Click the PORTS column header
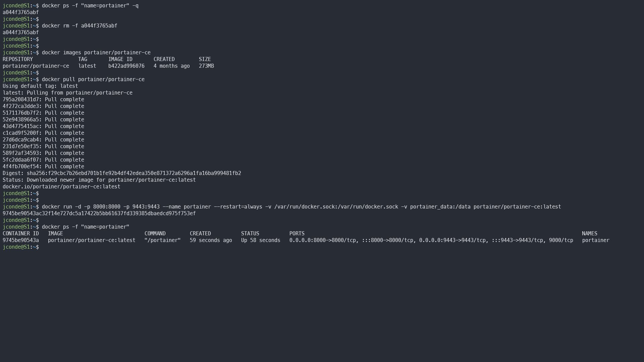The width and height of the screenshot is (644, 362). 297,234
